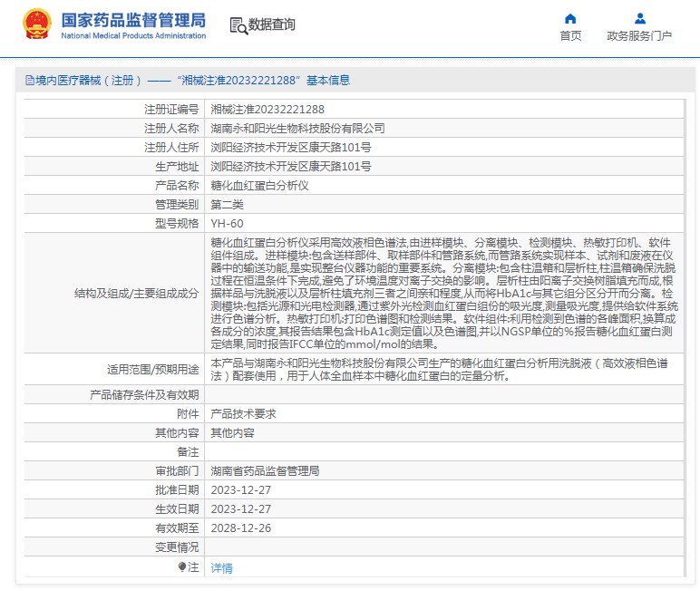Click the 国家药品监督管理局 site title
Viewport: 700px width, 600px height.
click(x=132, y=20)
